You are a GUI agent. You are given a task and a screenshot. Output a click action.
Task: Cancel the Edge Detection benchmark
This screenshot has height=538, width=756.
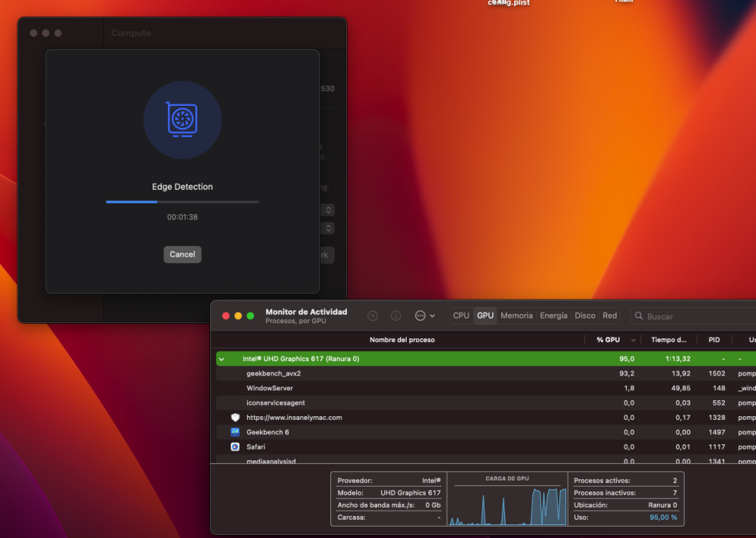tap(182, 254)
